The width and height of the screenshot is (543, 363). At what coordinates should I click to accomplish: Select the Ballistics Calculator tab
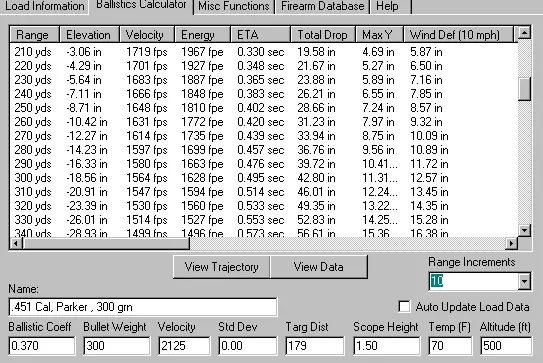[x=141, y=5]
